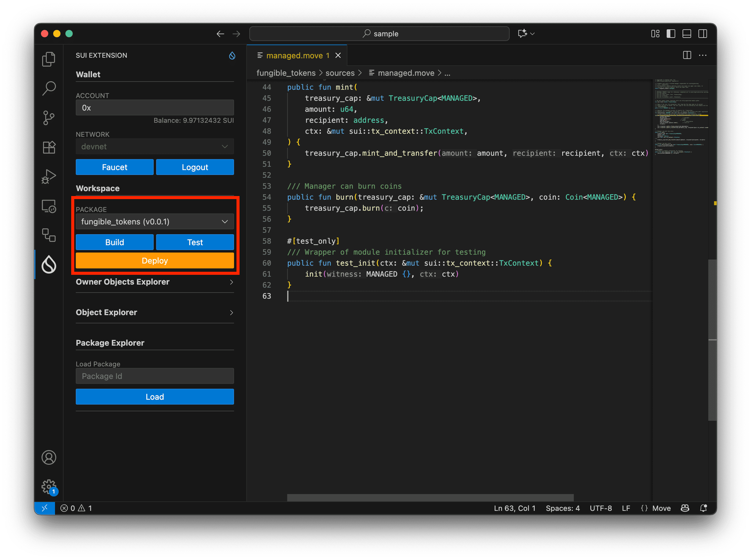Image resolution: width=751 pixels, height=560 pixels.
Task: Click the sources breadcrumb item
Action: [339, 73]
